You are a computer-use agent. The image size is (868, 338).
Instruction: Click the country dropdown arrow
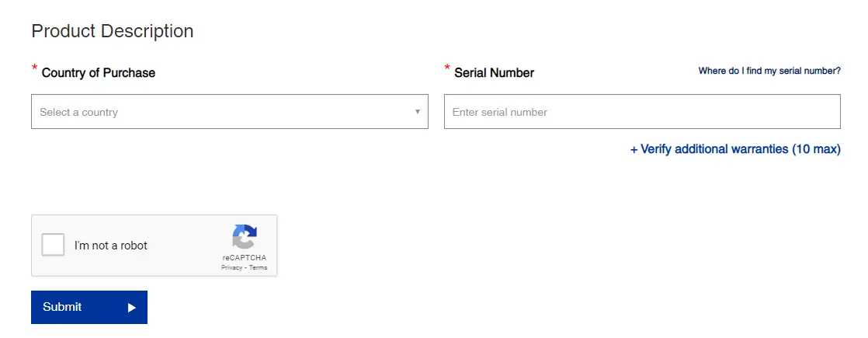coord(417,112)
